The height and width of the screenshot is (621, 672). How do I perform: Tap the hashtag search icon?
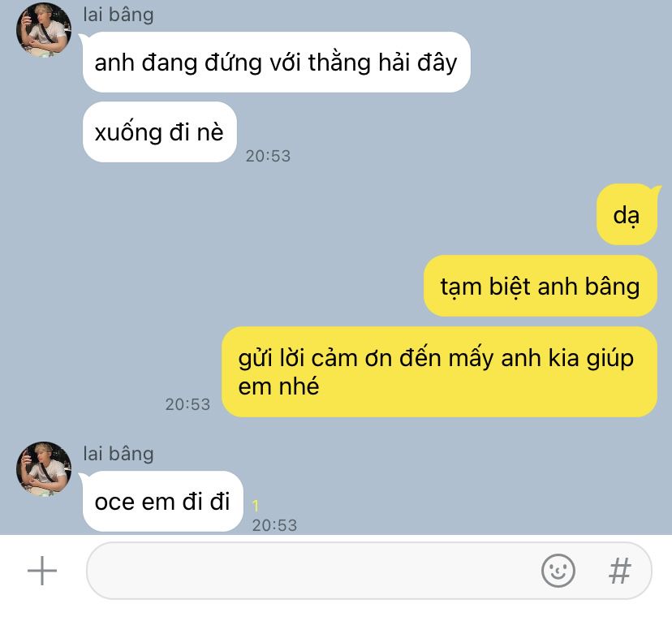click(620, 571)
